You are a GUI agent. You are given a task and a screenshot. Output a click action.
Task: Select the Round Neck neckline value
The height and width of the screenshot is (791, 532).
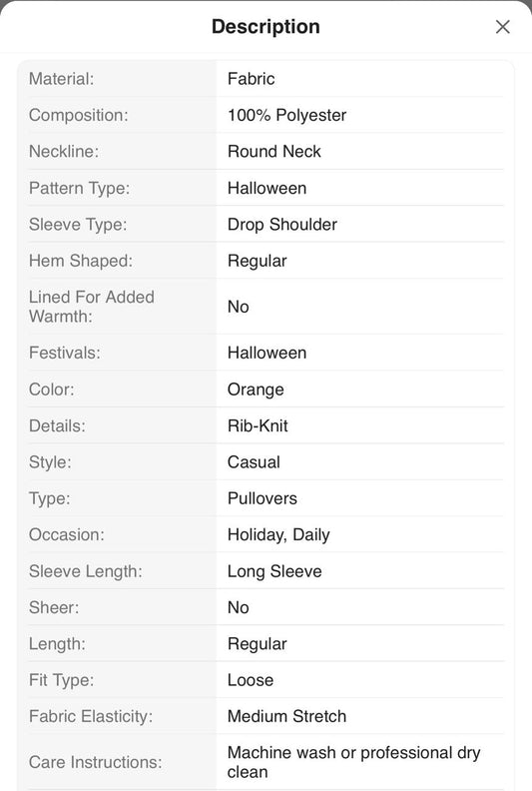[274, 152]
